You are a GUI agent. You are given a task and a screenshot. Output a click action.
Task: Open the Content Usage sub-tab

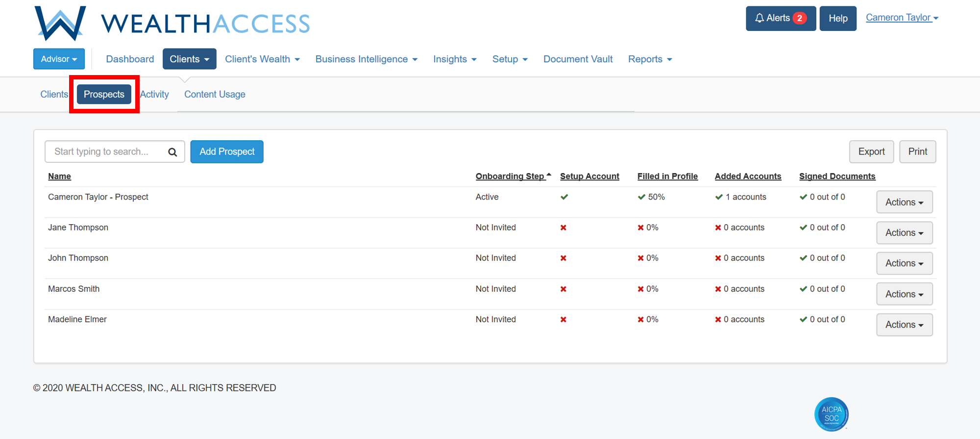pyautogui.click(x=215, y=94)
